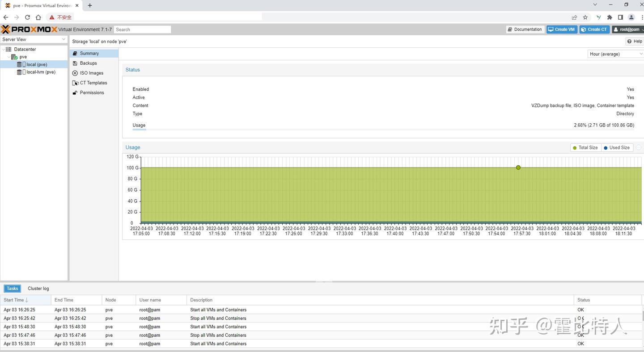Open the Server View dropdown
Viewport: 644px width, 352px height.
tap(34, 39)
